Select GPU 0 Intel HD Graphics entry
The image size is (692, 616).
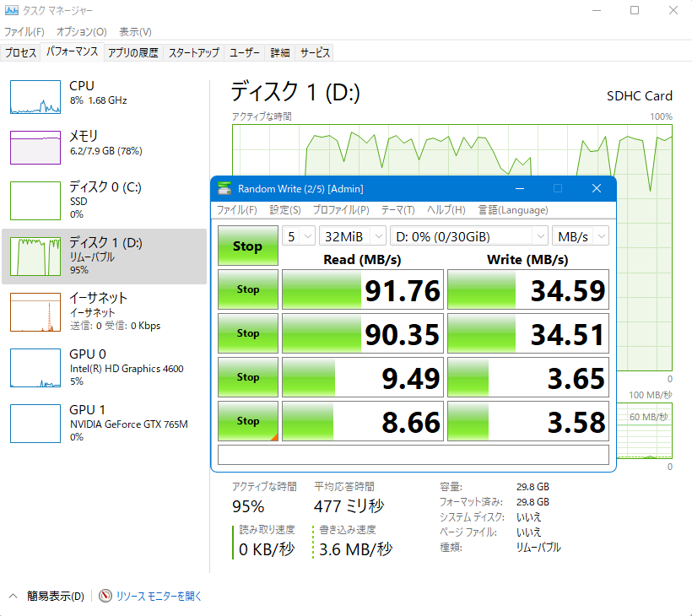104,368
